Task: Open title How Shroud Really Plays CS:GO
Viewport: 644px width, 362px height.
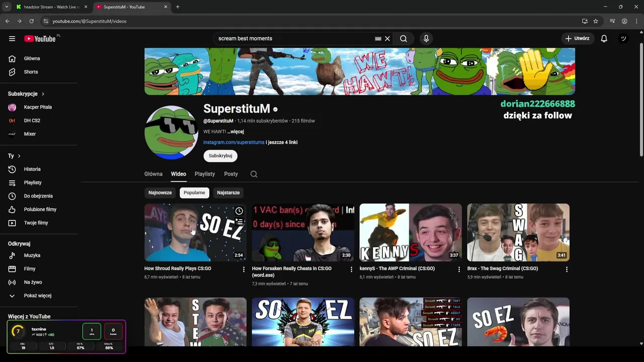Action: 178,268
